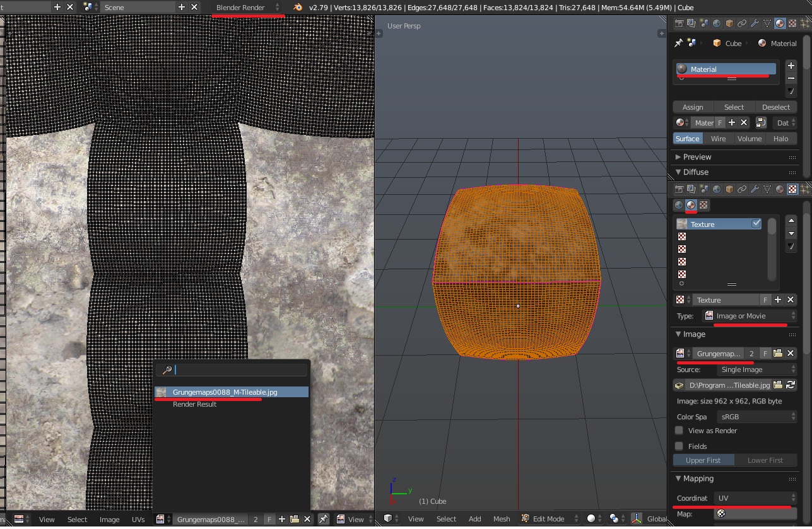
Task: Open Modifiers wrench tab in upper properties header
Action: [755, 23]
